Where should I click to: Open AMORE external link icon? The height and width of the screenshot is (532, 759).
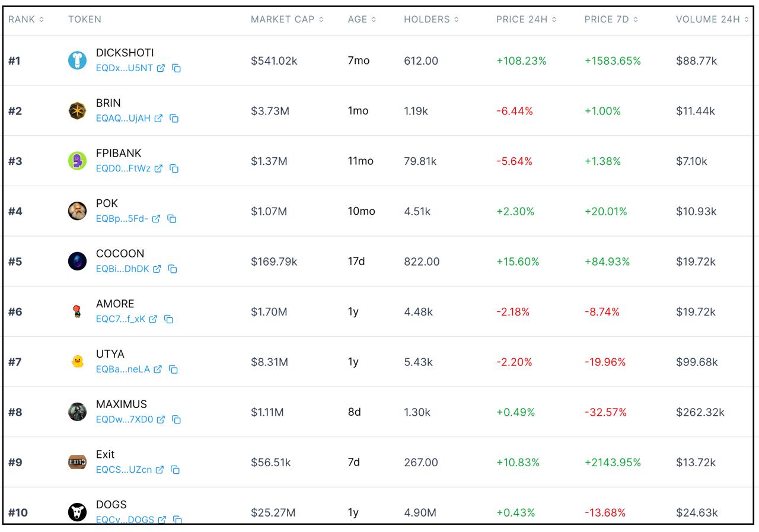153,319
